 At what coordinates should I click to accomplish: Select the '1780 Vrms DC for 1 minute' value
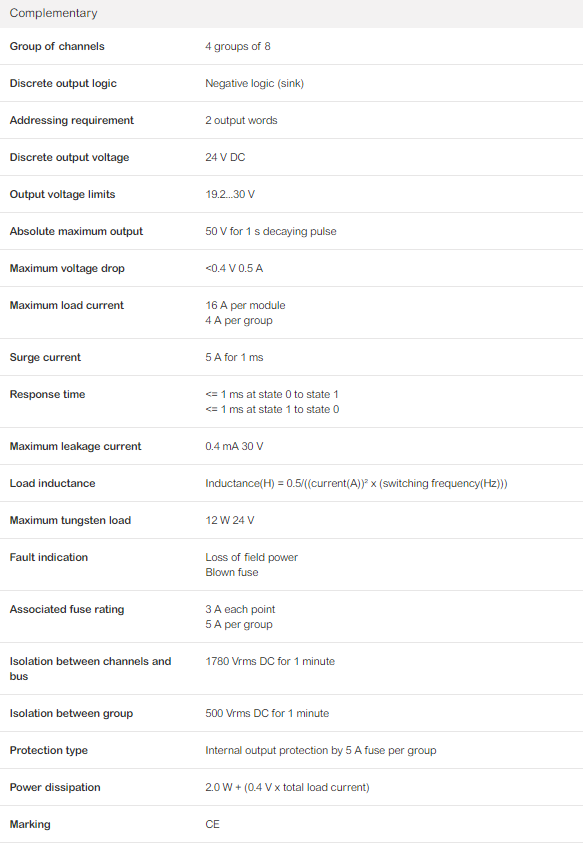(270, 661)
